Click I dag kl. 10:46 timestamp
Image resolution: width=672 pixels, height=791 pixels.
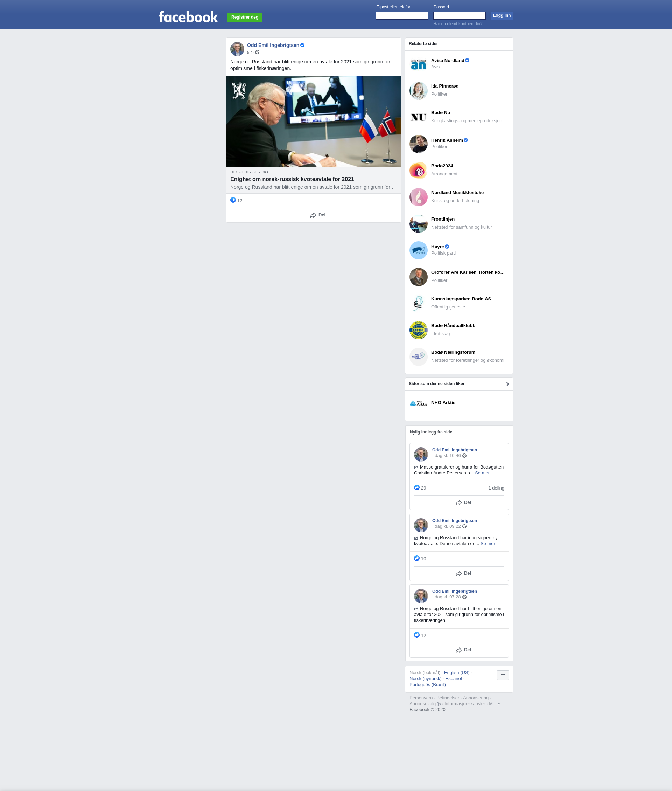pyautogui.click(x=446, y=456)
